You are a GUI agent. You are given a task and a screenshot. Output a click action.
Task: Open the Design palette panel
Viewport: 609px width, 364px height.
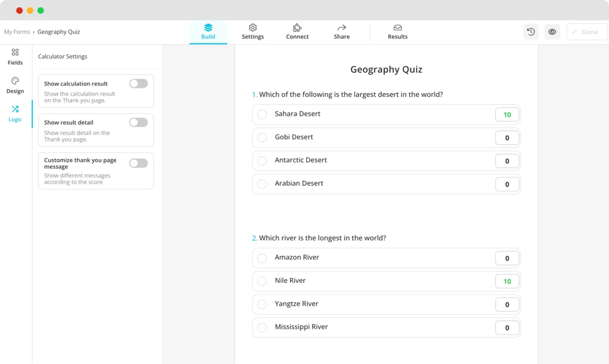pos(15,85)
